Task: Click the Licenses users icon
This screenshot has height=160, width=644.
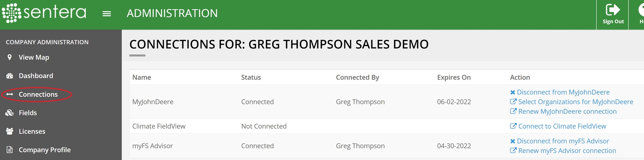Action: coord(10,131)
